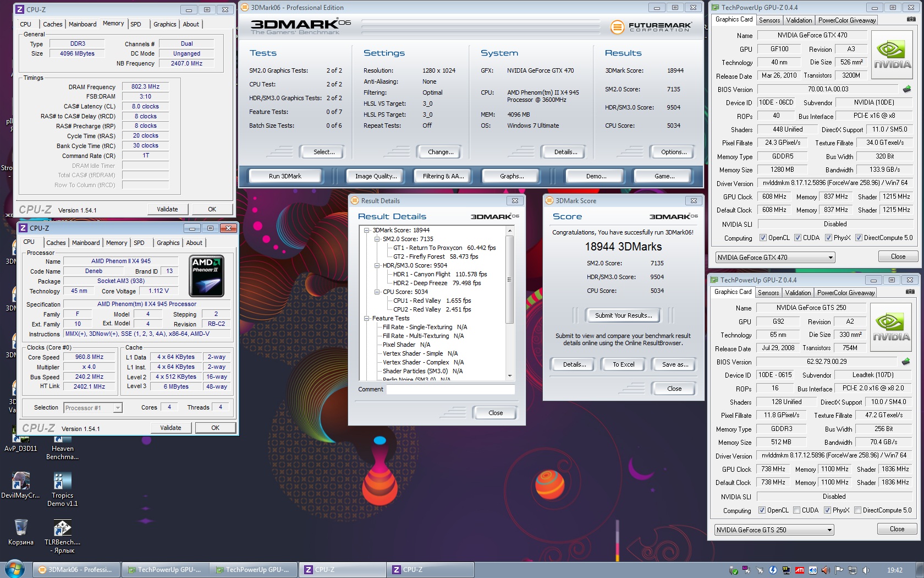Click the camera screenshot icon in GTS 250 GPU-Z
Viewport: 924px width, 578px height.
point(910,292)
